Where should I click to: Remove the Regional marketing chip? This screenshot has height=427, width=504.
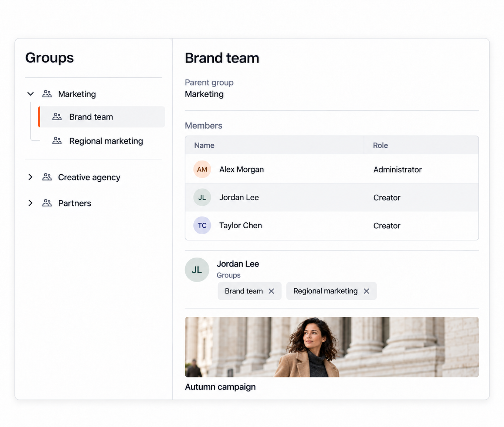point(366,291)
